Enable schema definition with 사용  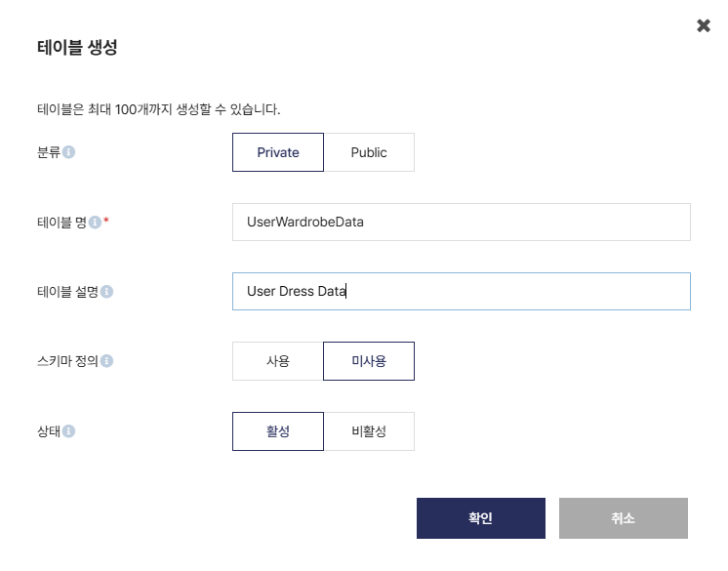click(x=278, y=361)
